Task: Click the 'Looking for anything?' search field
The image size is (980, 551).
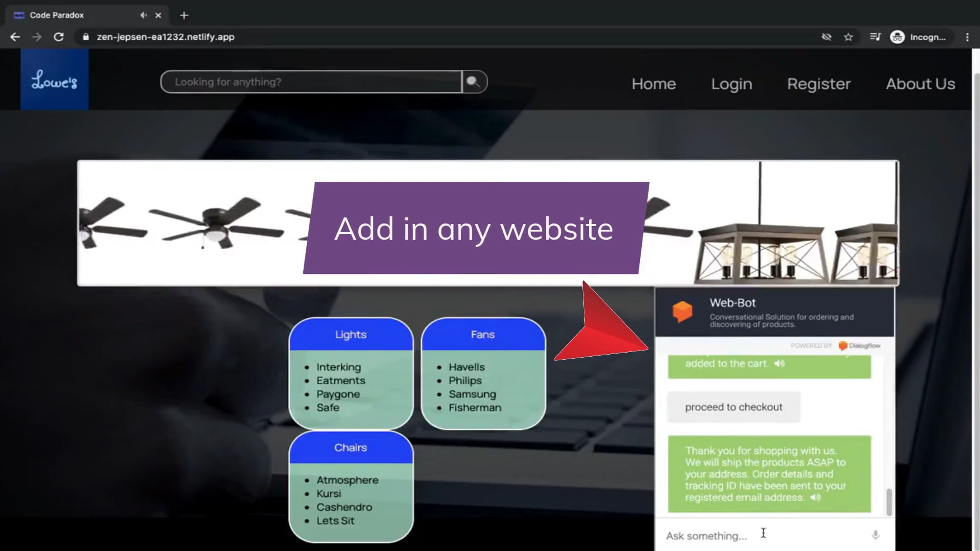Action: 312,82
